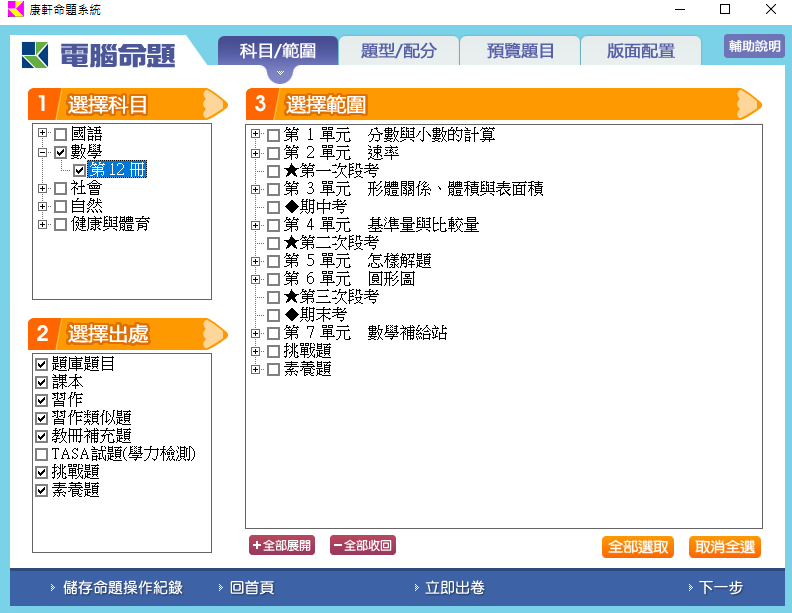Click the orange arrow on 選擇範圍 header
The image size is (792, 613).
pyautogui.click(x=748, y=104)
